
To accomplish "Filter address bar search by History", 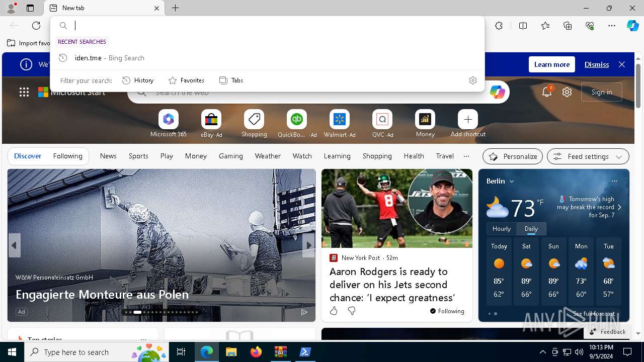I will (x=138, y=80).
